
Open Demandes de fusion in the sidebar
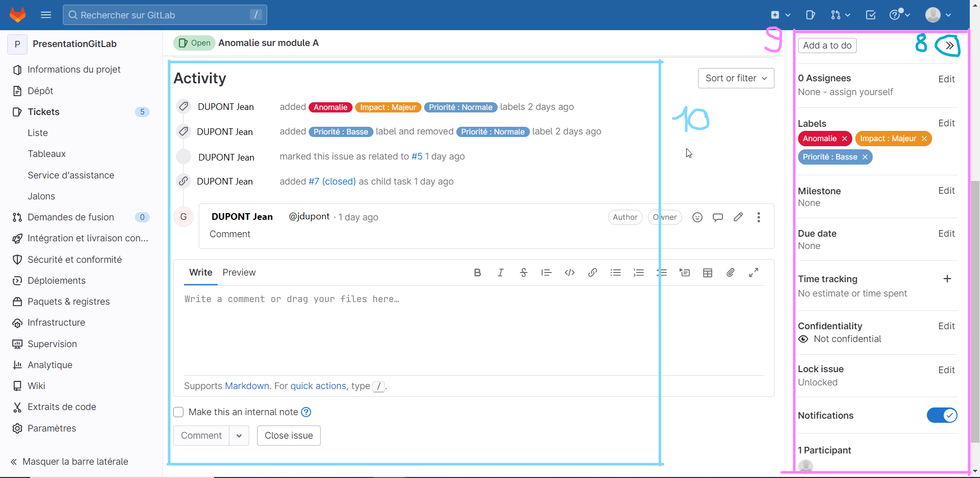tap(71, 217)
